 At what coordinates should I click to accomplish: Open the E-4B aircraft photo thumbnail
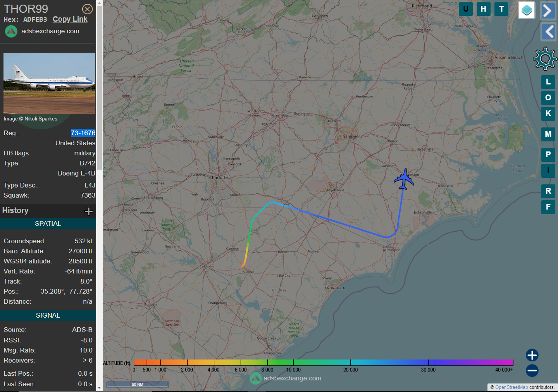tap(50, 83)
